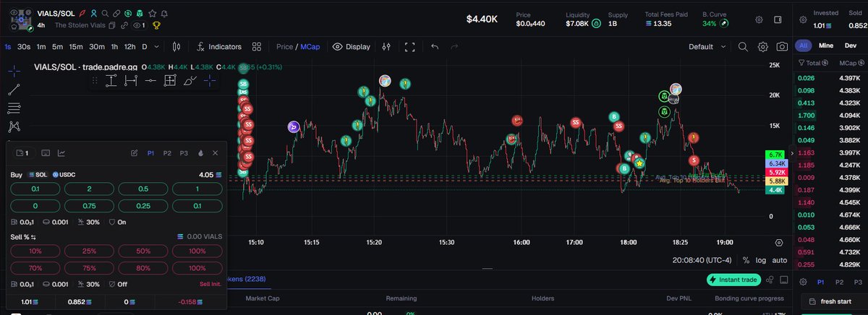The width and height of the screenshot is (868, 315).
Task: Open the patterns drawing tool
Action: click(14, 127)
